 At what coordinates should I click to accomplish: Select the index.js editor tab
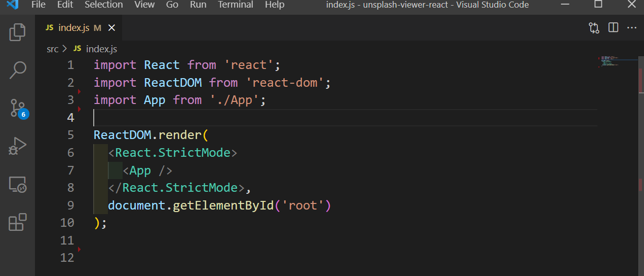click(x=79, y=28)
